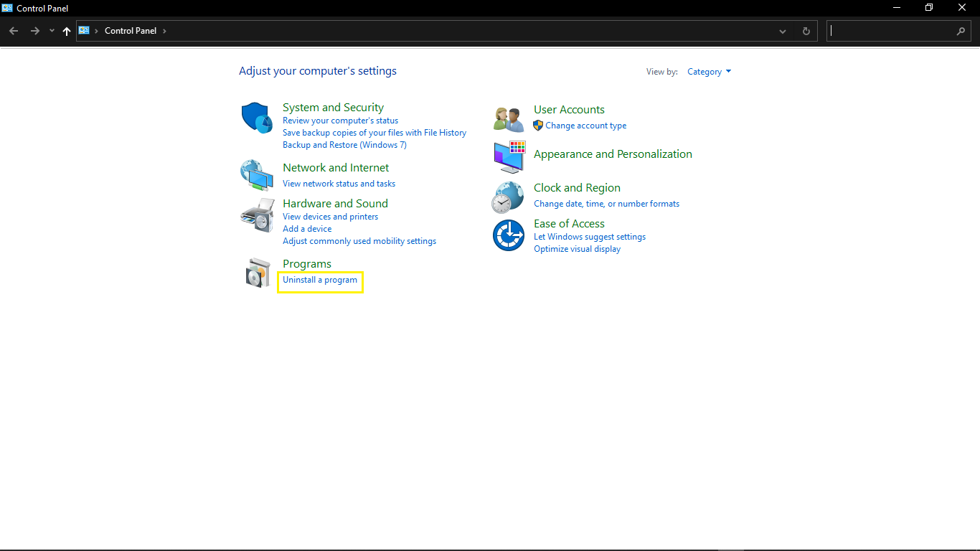Screen dimensions: 980x551
Task: Open Review your computer's status
Action: point(340,121)
